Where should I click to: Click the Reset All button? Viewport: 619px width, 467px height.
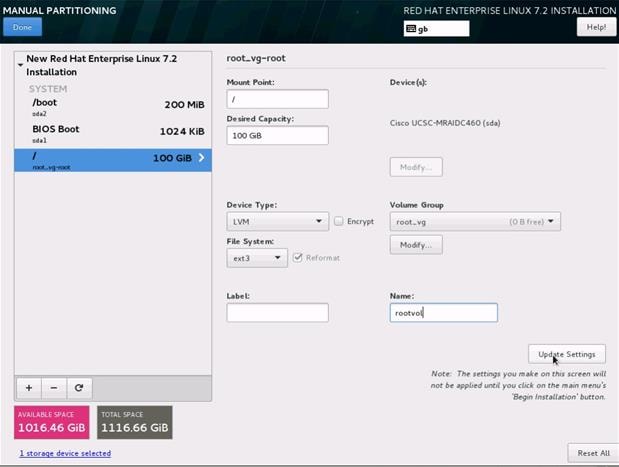tap(593, 453)
